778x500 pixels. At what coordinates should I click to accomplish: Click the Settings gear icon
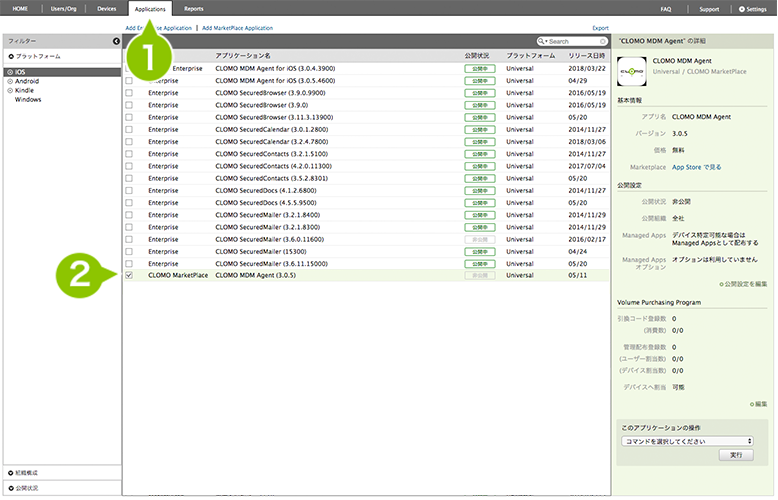pos(742,9)
